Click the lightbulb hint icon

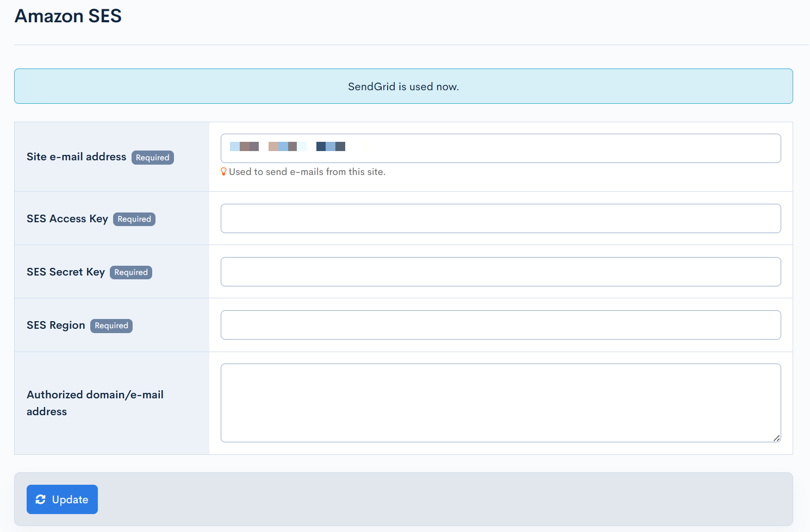tap(223, 172)
